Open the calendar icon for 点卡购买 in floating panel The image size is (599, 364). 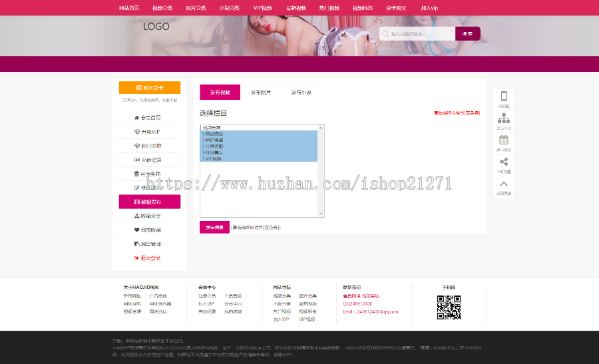504,140
